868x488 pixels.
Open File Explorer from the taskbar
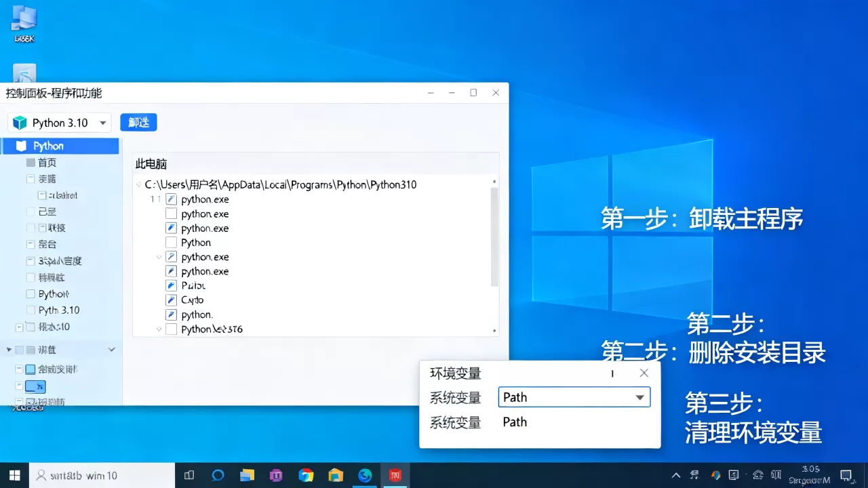tap(247, 475)
